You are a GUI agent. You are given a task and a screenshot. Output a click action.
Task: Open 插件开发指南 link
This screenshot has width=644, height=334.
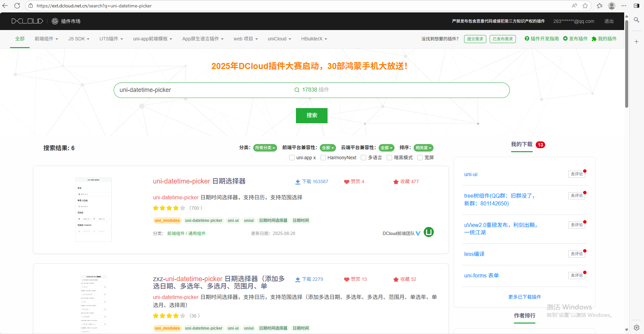tap(542, 39)
